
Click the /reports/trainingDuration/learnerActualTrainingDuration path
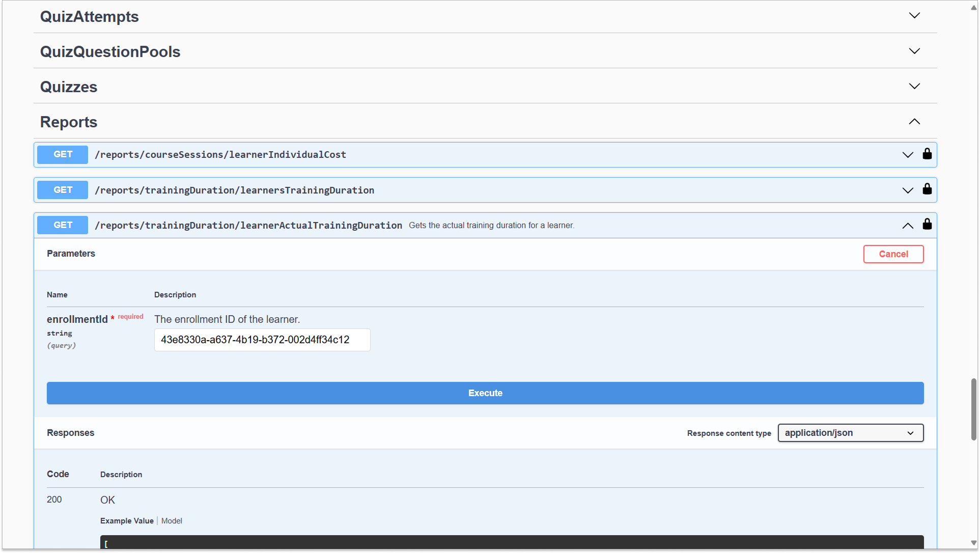tap(248, 226)
